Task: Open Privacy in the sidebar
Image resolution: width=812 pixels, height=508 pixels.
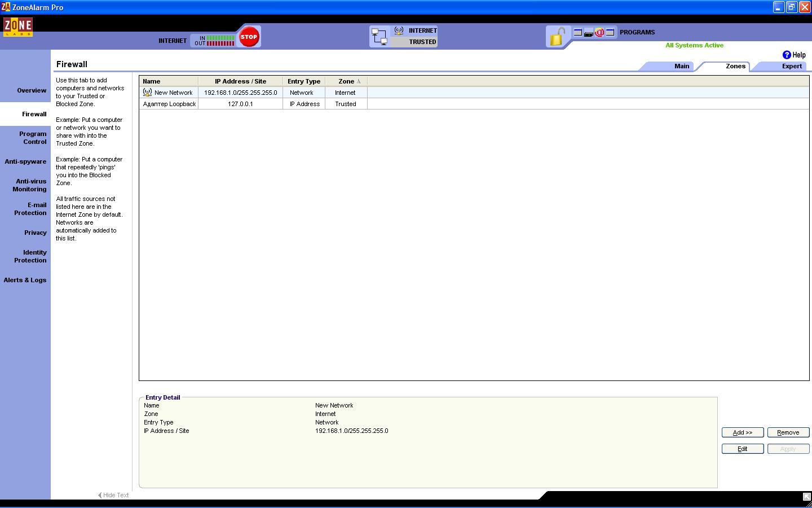Action: pos(36,233)
